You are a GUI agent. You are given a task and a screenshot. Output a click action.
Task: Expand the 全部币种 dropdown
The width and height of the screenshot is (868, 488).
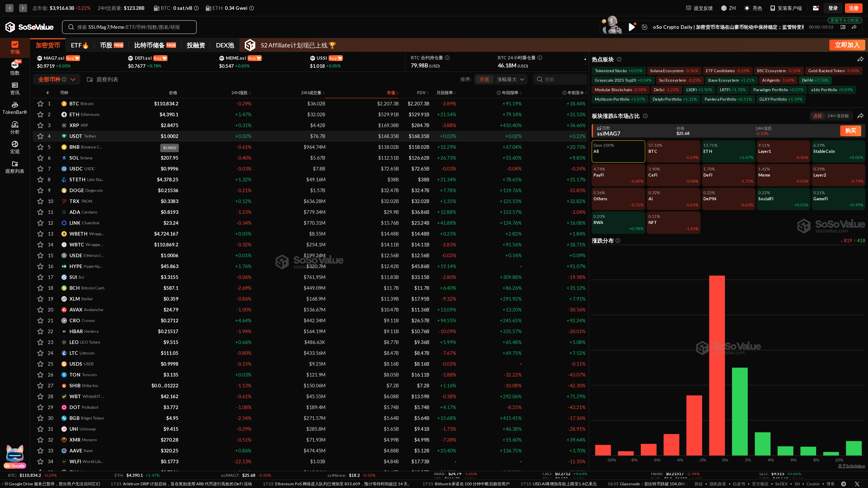click(57, 79)
